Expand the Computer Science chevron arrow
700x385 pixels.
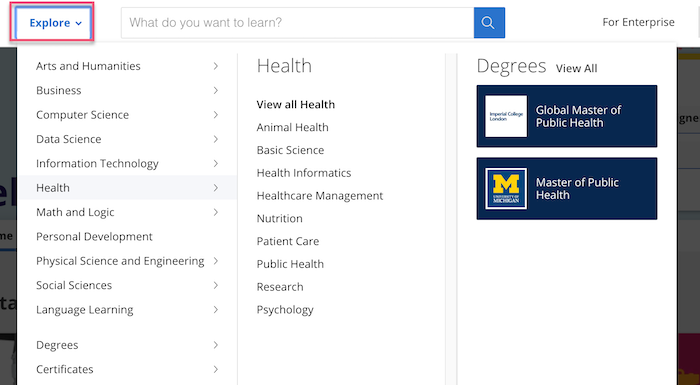(216, 115)
